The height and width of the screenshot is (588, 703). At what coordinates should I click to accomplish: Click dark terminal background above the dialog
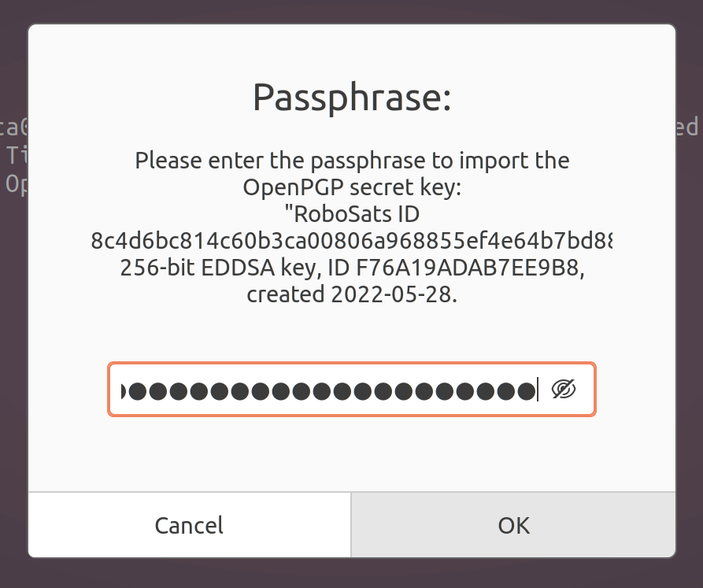(x=351, y=11)
